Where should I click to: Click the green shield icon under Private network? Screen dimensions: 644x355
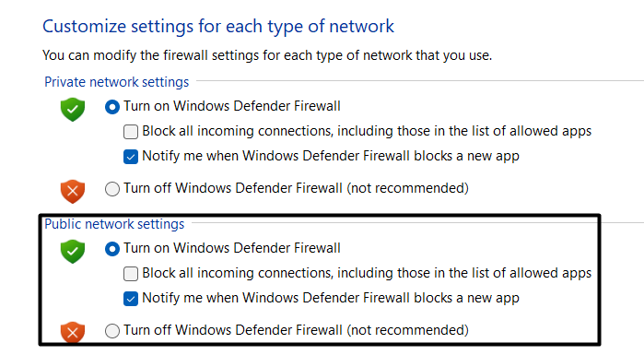(x=73, y=110)
